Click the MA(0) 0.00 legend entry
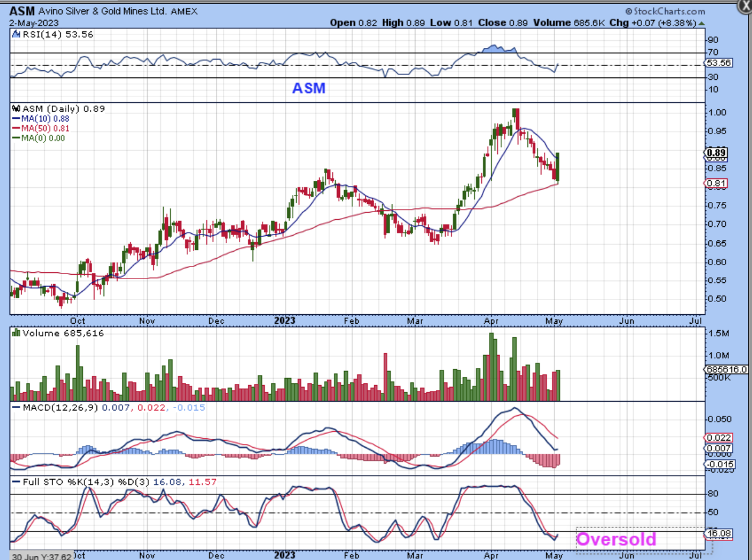This screenshot has width=752, height=560. (38, 138)
